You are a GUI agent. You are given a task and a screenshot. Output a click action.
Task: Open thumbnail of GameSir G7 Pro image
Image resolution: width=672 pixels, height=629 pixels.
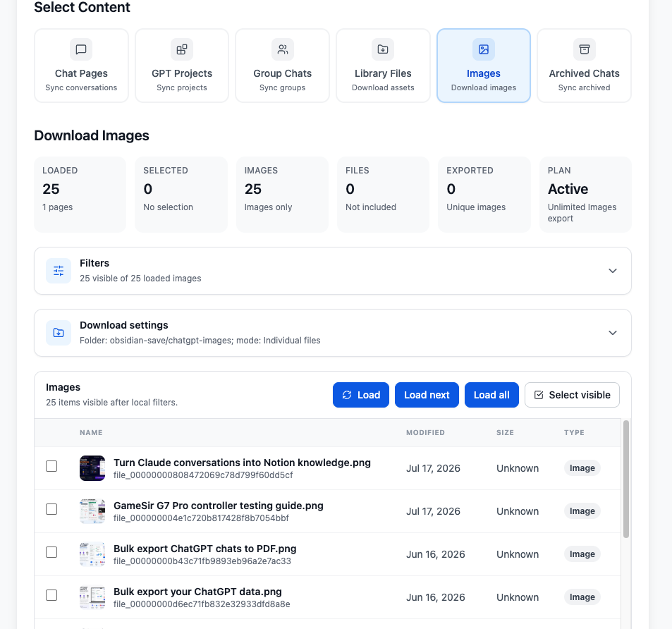pos(92,511)
